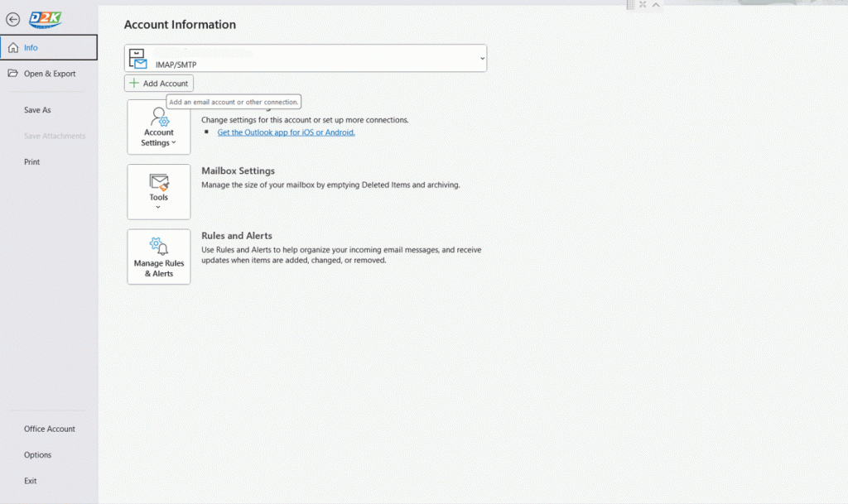Open Get the Outlook app link

click(286, 132)
